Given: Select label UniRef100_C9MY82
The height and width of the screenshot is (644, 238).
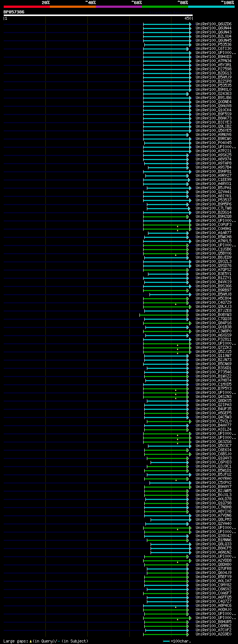Looking at the screenshot, I should [213, 585].
